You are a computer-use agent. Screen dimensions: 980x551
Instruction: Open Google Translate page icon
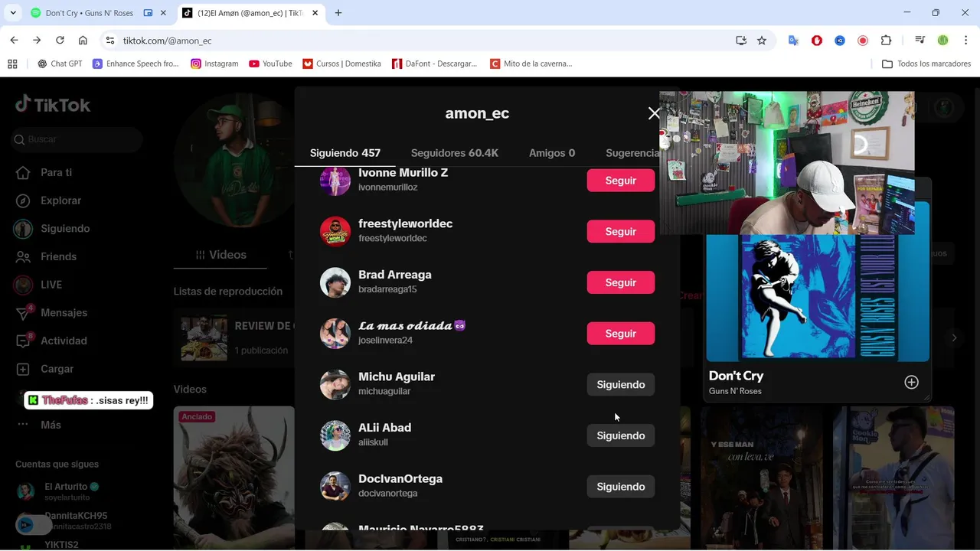point(793,41)
